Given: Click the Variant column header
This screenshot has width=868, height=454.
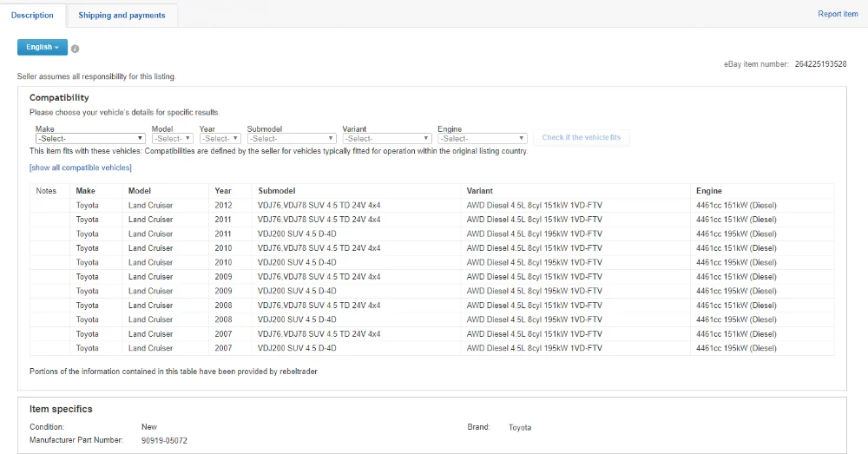Looking at the screenshot, I should point(479,191).
